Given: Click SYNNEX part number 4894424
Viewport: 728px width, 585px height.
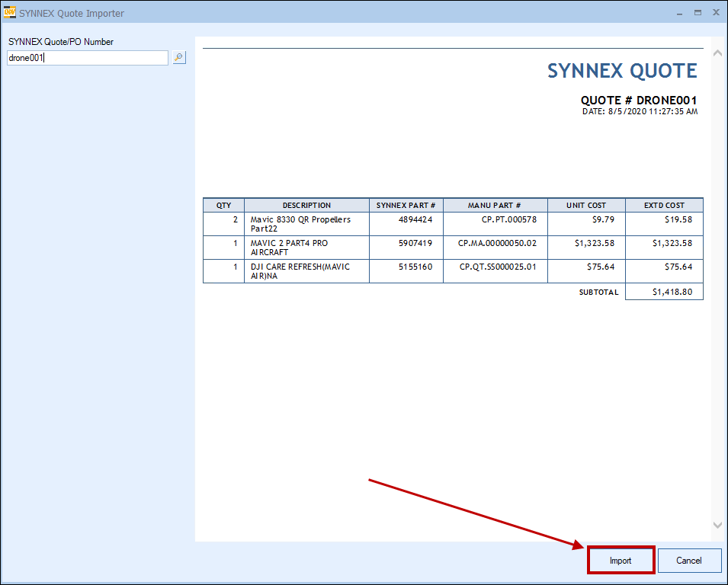Looking at the screenshot, I should click(x=415, y=219).
